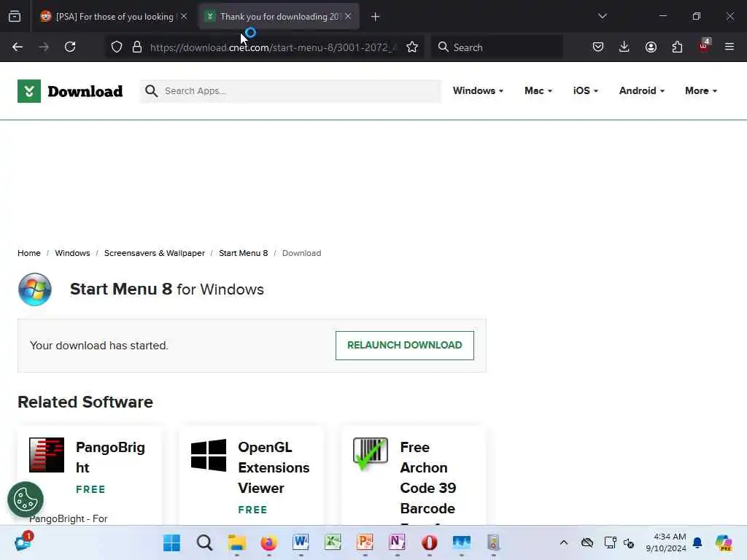
Task: Expand the Mac navigation dropdown
Action: point(538,90)
